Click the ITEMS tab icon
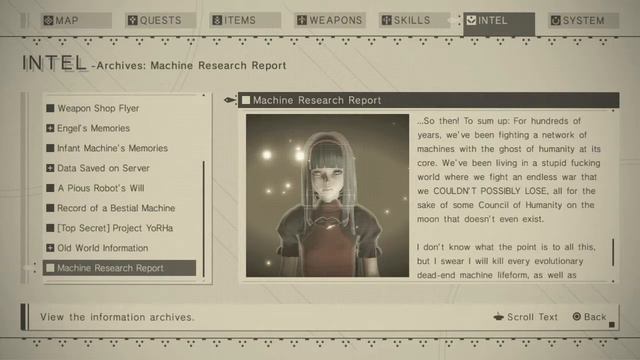640x360 pixels. (217, 20)
